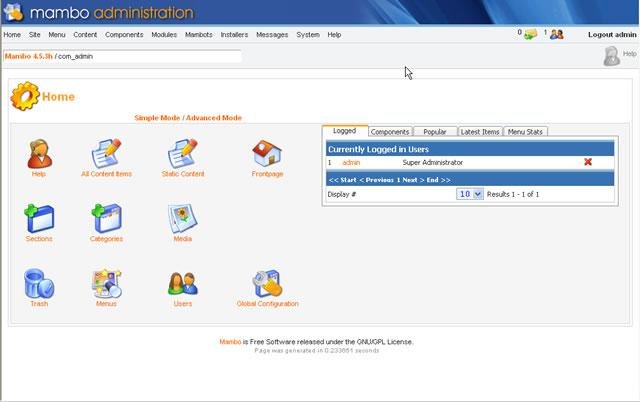Viewport: 640px width, 402px height.
Task: Open the Help lifebuoy icon in control panel
Action: [39, 153]
